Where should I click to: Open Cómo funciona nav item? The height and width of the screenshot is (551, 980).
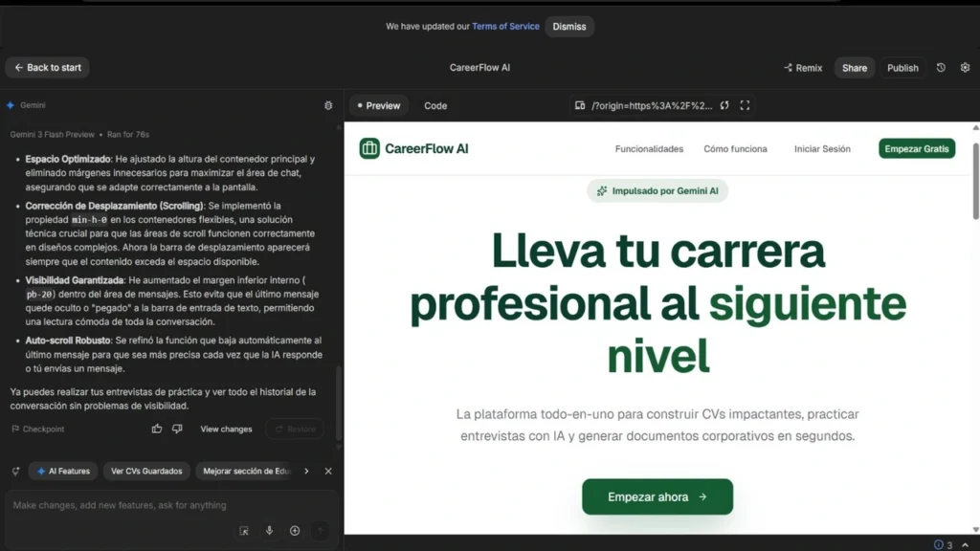tap(735, 148)
